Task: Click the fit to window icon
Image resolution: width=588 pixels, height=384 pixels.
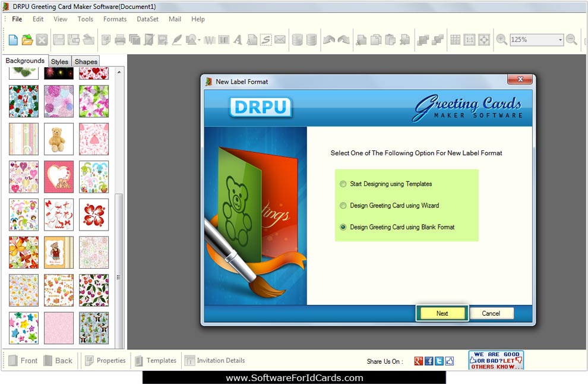Action: tap(484, 39)
